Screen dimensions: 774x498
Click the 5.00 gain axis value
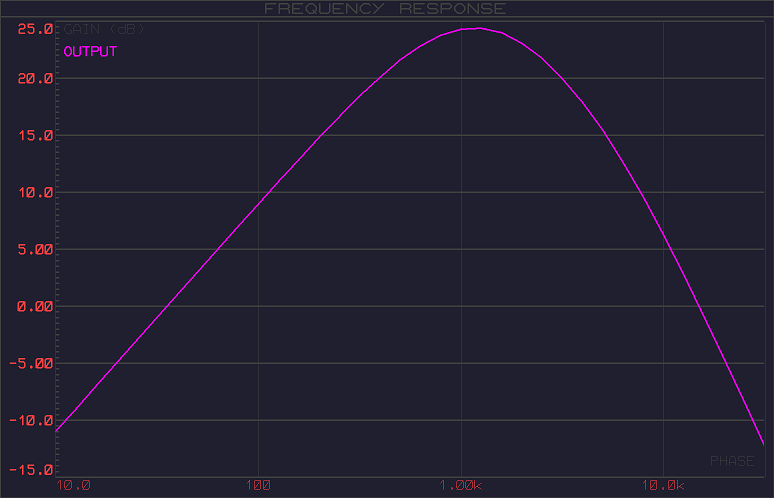(x=35, y=249)
